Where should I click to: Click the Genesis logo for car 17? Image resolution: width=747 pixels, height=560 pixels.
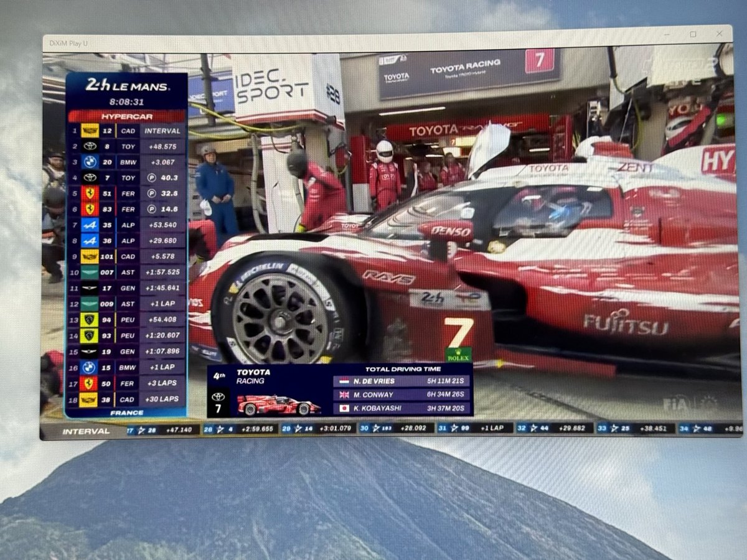click(90, 288)
